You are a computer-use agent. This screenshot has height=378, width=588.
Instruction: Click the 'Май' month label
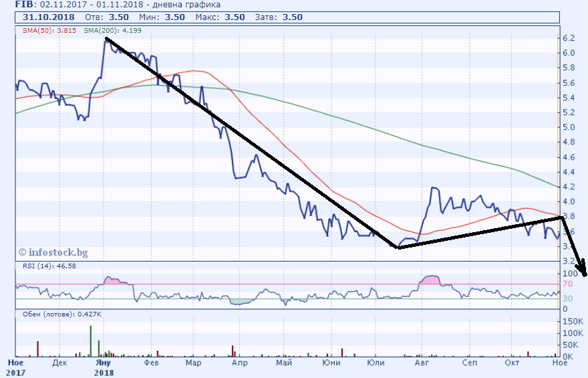coord(284,363)
